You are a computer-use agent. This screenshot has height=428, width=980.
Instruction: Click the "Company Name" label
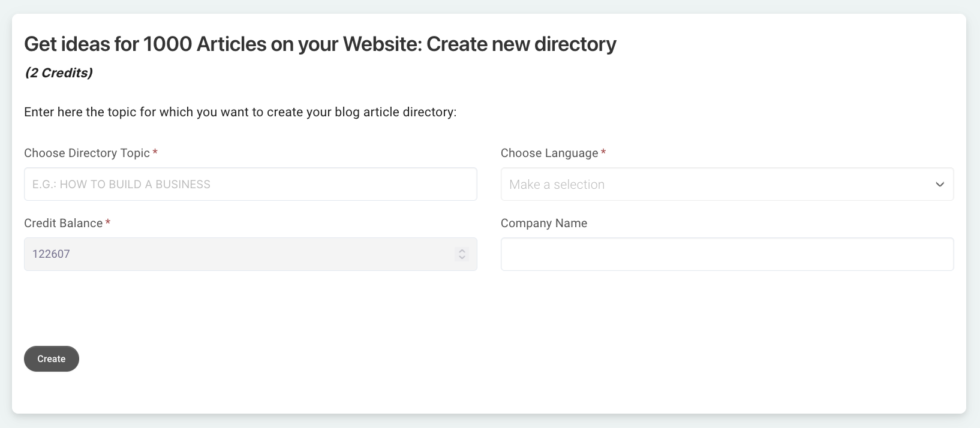point(544,223)
